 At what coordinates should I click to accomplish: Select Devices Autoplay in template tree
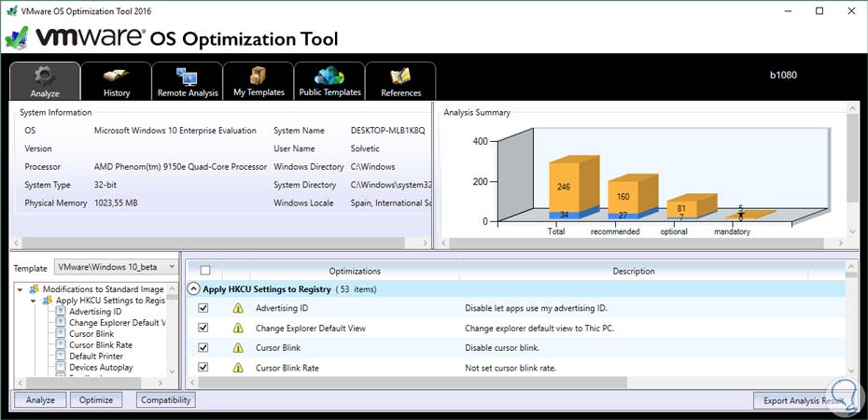[102, 367]
